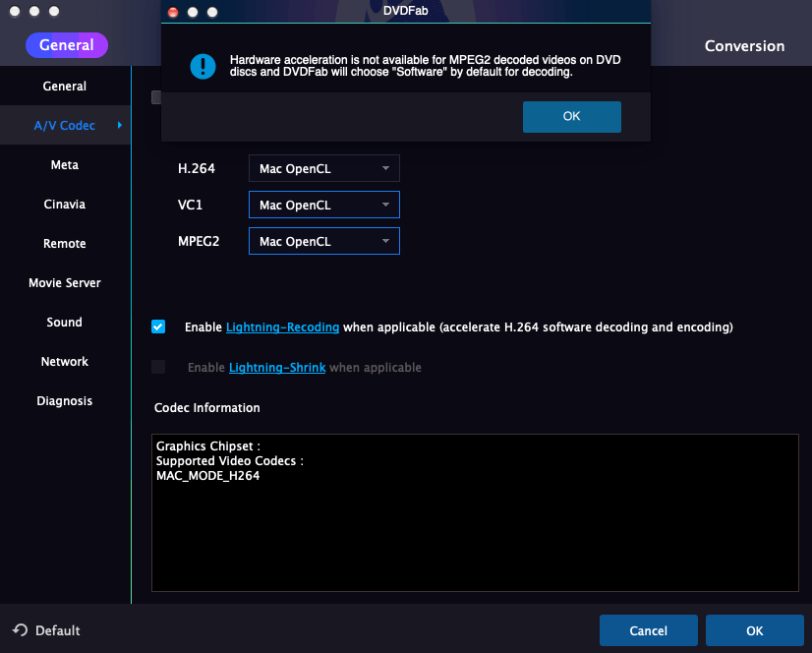Open the MPEG2 decoder dropdown
Screen dimensions: 812x653
click(x=324, y=241)
